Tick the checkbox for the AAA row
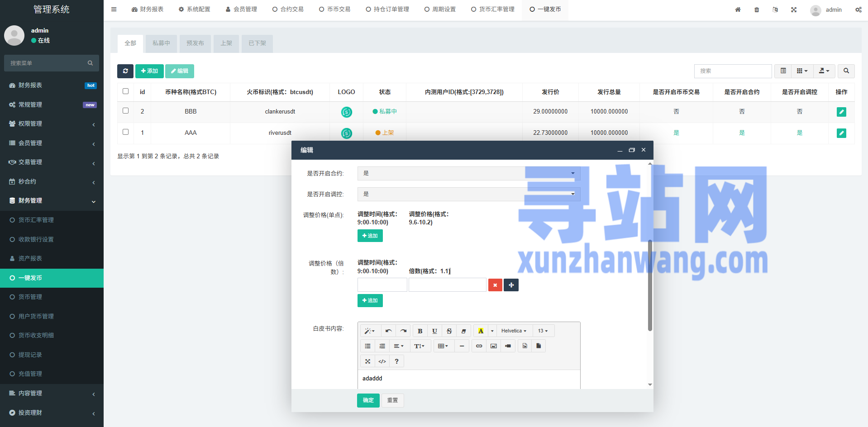Screen dimensions: 868x427 tap(126, 132)
